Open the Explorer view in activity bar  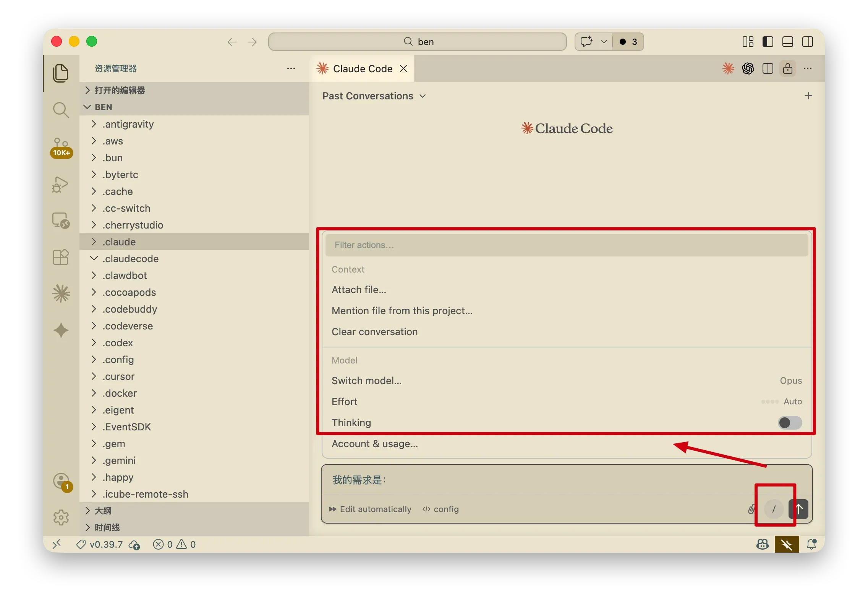[61, 73]
